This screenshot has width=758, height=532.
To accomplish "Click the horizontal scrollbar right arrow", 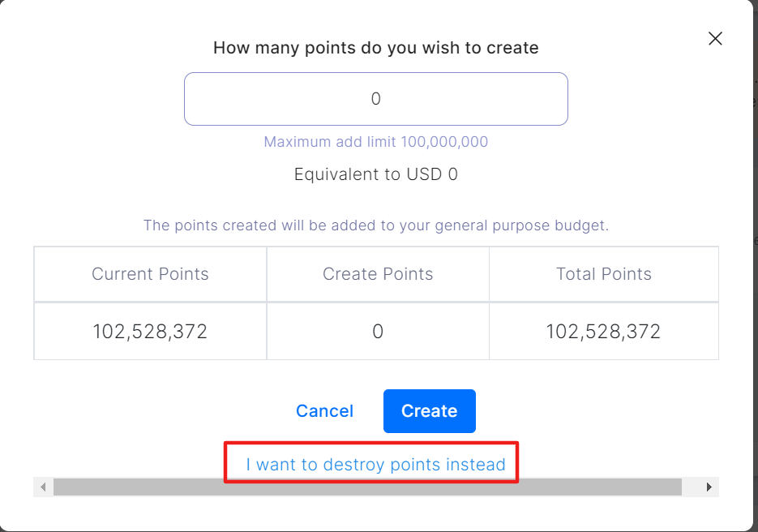I will pyautogui.click(x=709, y=487).
